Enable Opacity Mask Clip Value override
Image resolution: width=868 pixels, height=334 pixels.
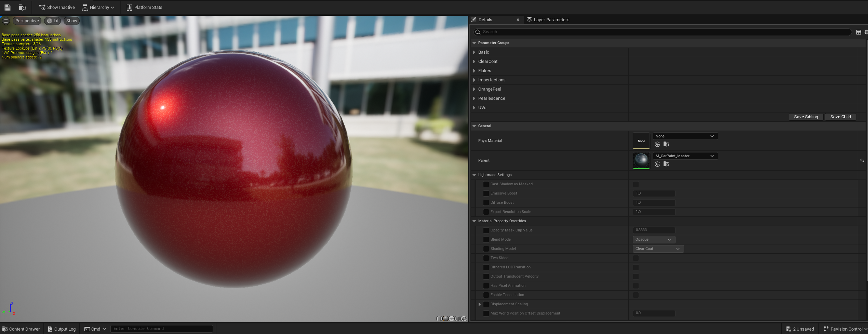pyautogui.click(x=486, y=230)
